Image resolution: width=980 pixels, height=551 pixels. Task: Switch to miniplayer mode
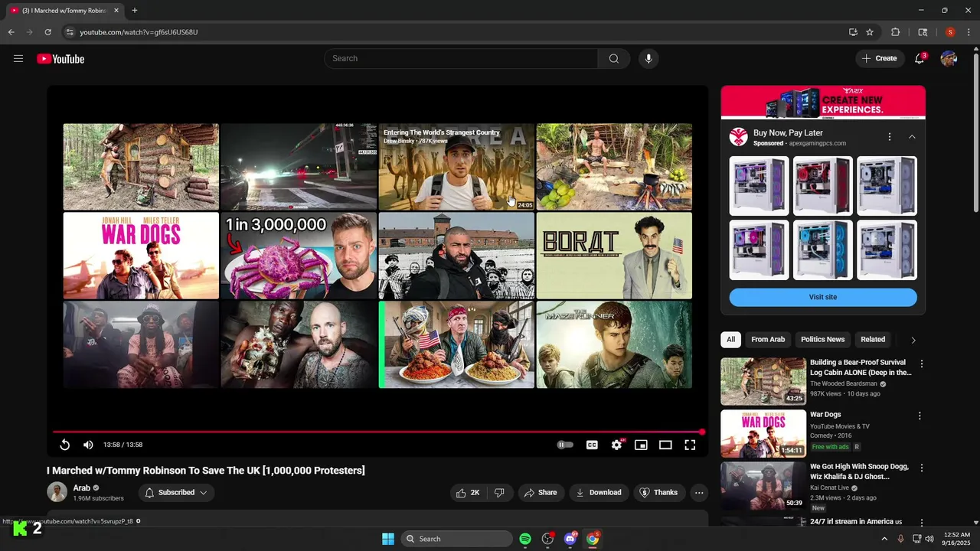(x=641, y=445)
